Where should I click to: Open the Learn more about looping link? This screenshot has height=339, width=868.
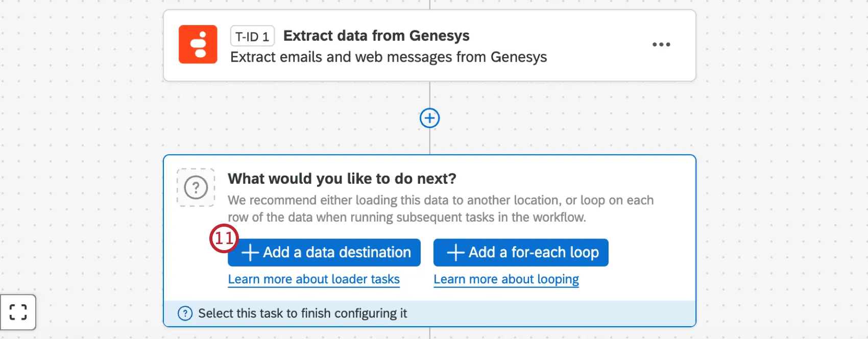point(506,279)
